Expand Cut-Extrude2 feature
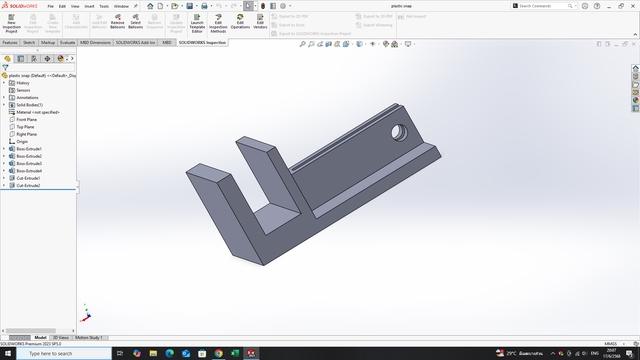 point(4,186)
